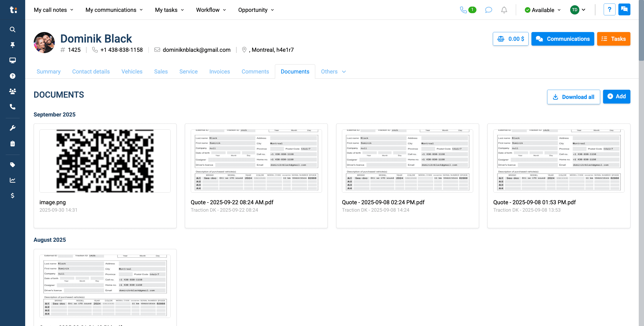This screenshot has height=326, width=644.
Task: Click the location pin icon beside Montreal
Action: [244, 50]
